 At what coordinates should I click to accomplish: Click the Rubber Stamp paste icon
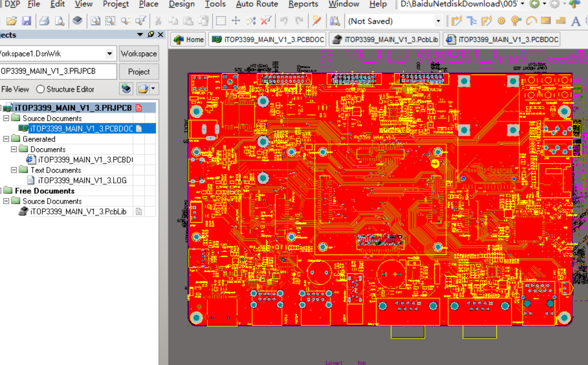203,21
